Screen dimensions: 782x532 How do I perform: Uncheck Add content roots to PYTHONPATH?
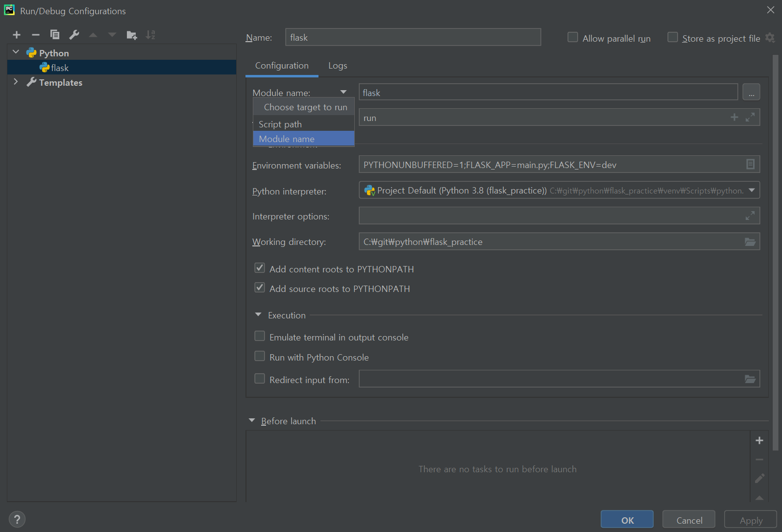(260, 268)
